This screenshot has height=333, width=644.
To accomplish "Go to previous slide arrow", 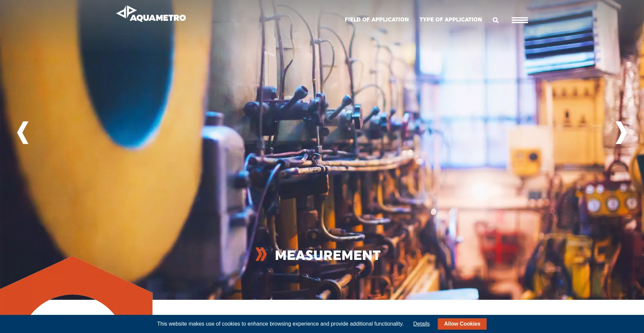I will tap(23, 133).
